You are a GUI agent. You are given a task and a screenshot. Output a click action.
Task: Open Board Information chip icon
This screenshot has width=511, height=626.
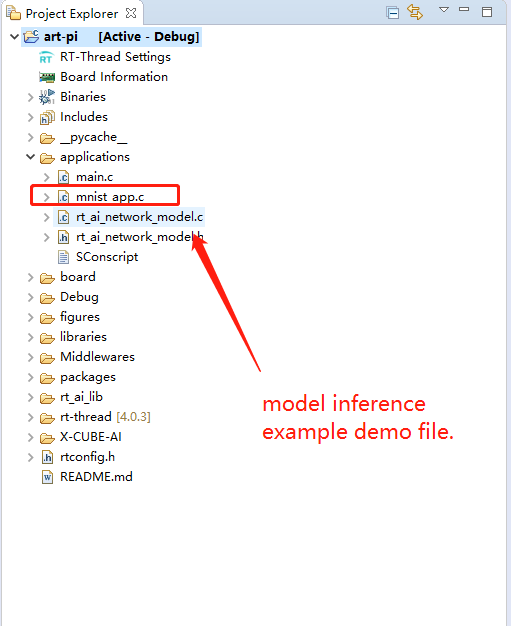click(x=47, y=77)
